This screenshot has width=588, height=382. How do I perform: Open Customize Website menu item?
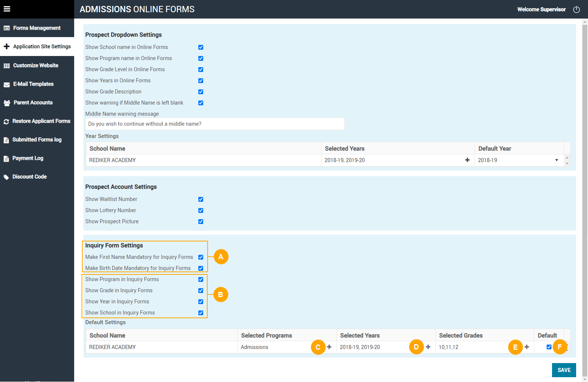(37, 65)
